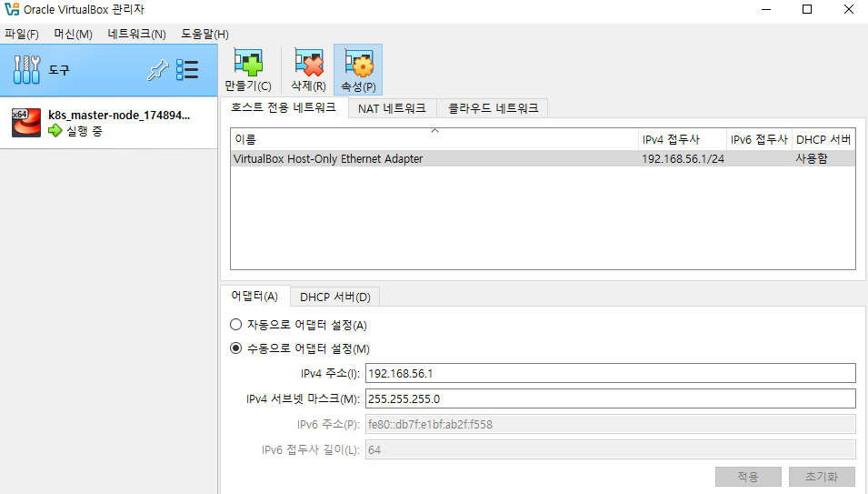The image size is (868, 494).
Task: Switch to Host-only network (호스트 전용 네트워크) tab
Action: click(284, 107)
